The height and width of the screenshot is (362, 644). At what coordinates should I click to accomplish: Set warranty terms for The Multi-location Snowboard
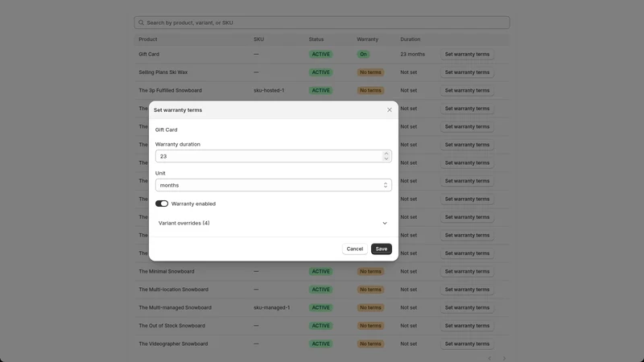tap(467, 290)
